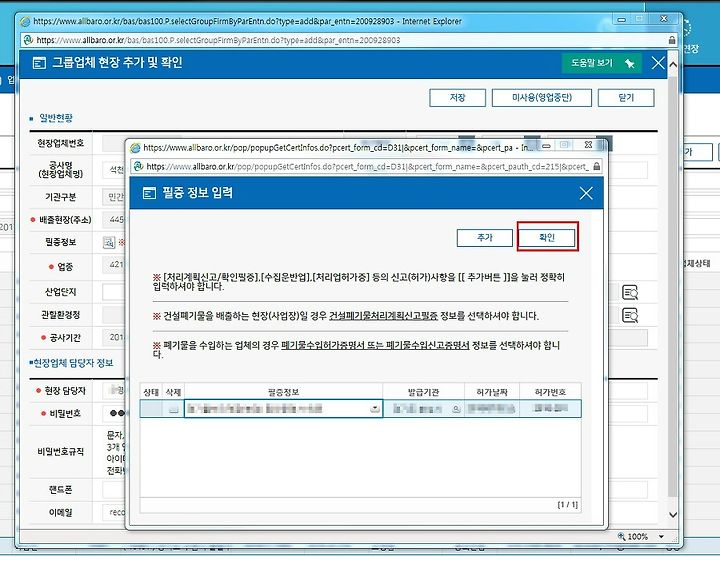The image size is (720, 584).
Task: Click the 허가날짜 cell in the table row
Action: (492, 409)
